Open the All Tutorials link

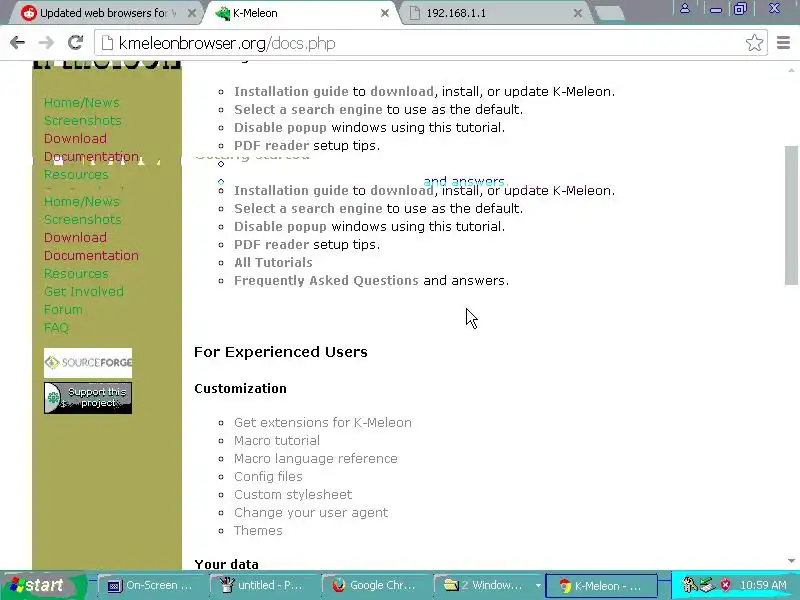[x=273, y=263]
